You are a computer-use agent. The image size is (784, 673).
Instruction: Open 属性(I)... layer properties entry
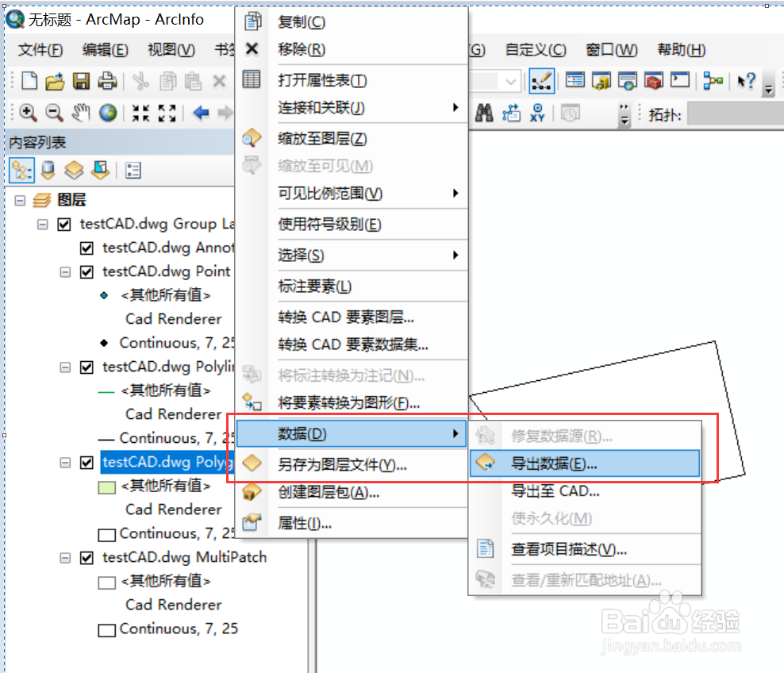(x=352, y=524)
